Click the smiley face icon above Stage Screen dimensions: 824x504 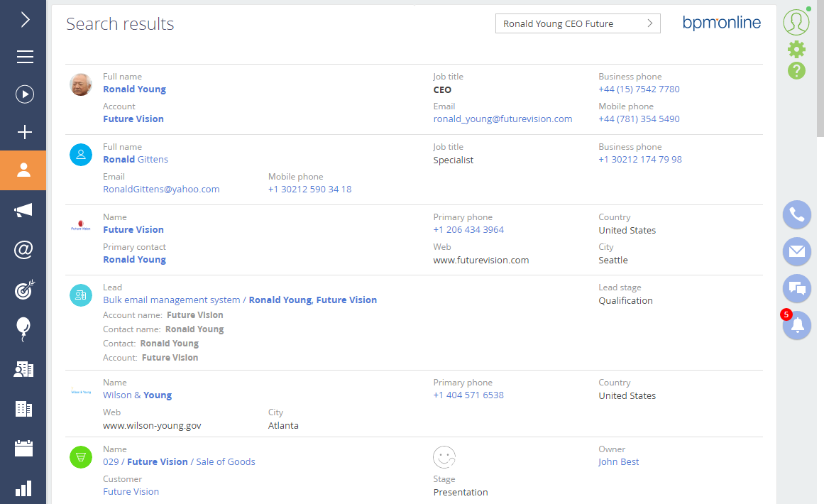[x=444, y=457]
